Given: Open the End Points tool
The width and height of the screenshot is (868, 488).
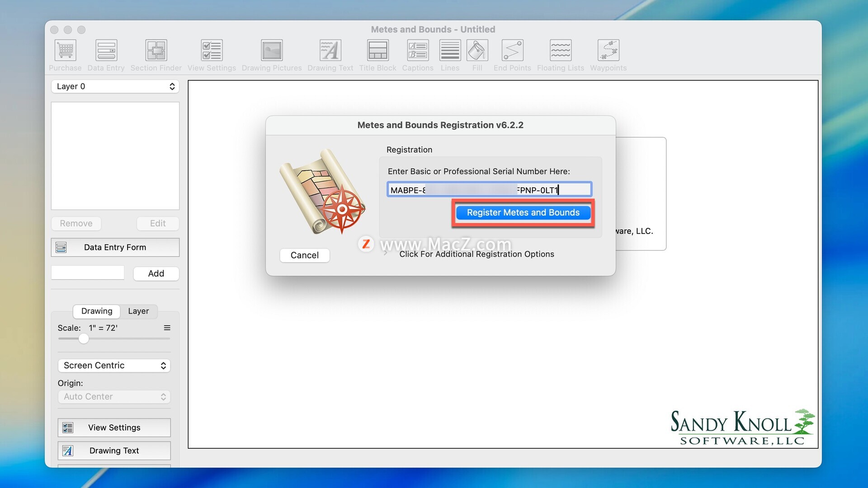Looking at the screenshot, I should click(x=512, y=50).
